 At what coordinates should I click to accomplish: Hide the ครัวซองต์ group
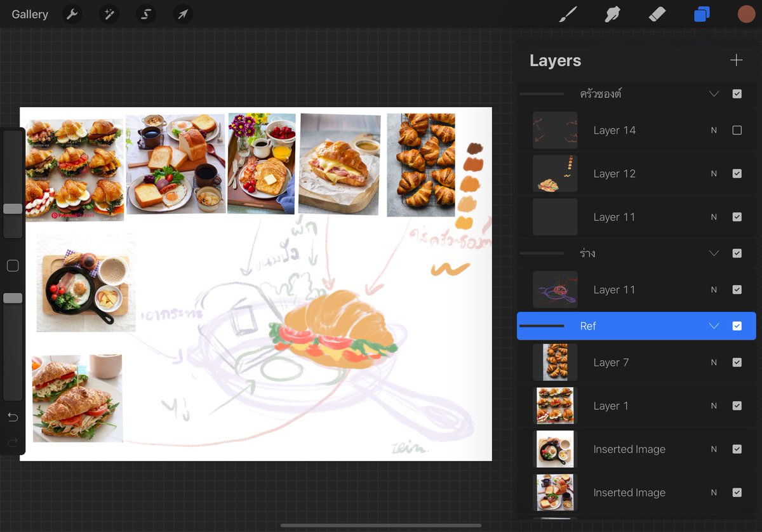737,93
